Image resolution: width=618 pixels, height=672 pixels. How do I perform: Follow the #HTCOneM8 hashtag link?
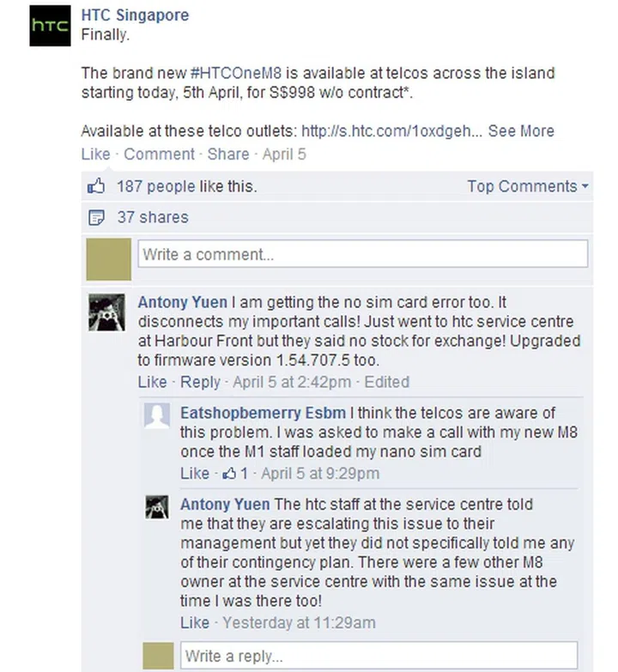point(236,73)
